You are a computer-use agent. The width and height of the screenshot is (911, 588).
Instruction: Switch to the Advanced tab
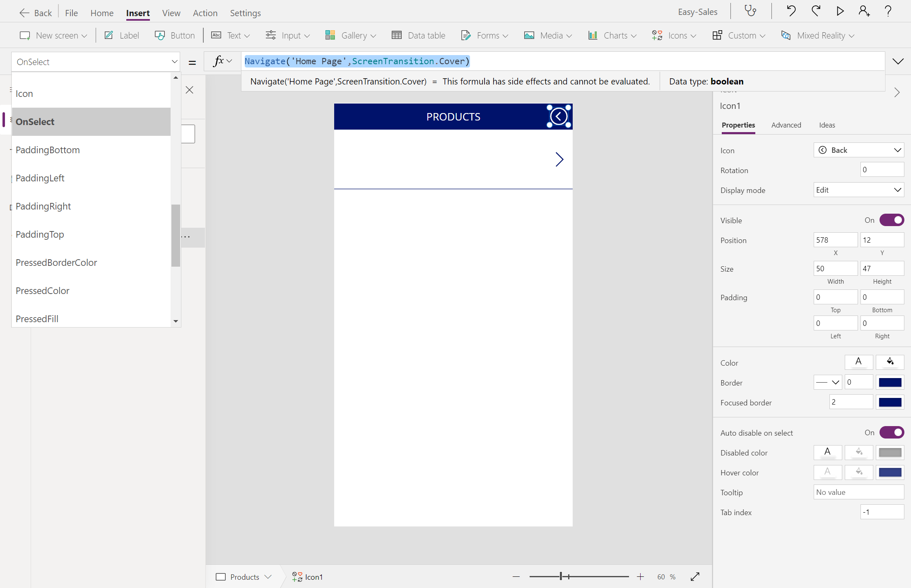pyautogui.click(x=786, y=125)
